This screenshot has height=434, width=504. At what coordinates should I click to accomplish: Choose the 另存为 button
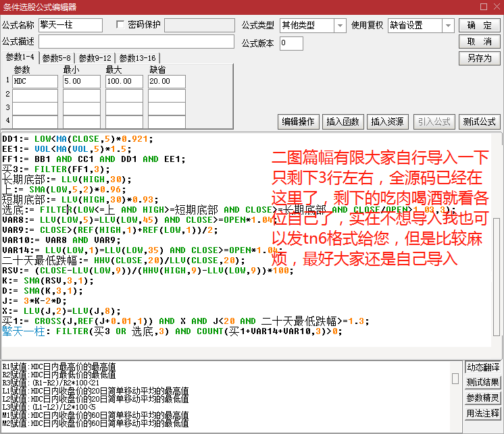click(x=479, y=58)
